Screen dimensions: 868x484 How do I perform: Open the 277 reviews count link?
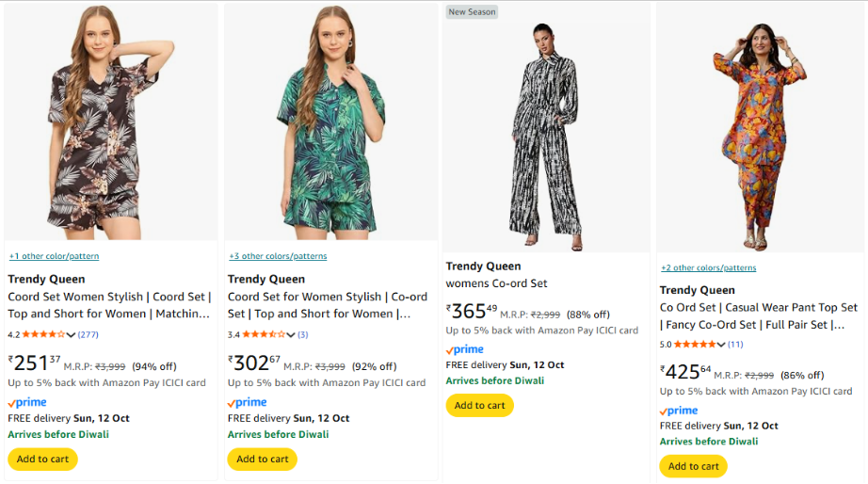88,334
